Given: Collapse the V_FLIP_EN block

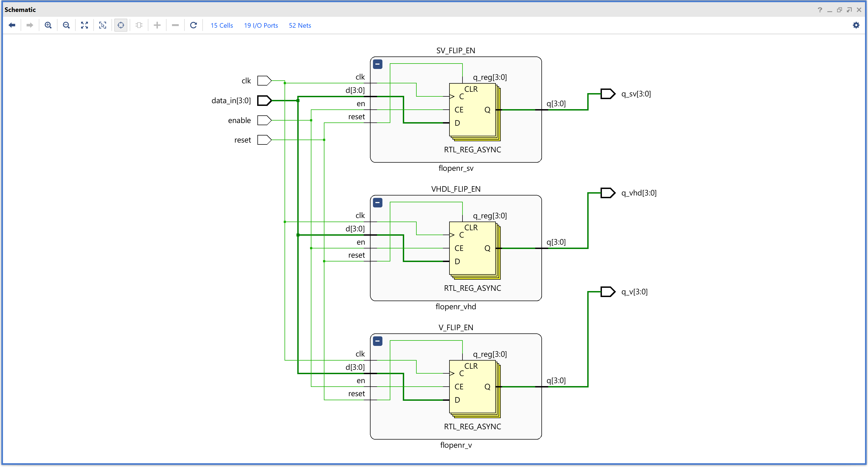Looking at the screenshot, I should [x=378, y=341].
